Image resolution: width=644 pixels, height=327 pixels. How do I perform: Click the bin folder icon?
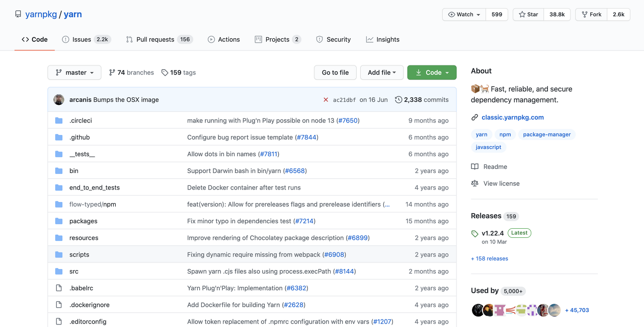tap(59, 171)
